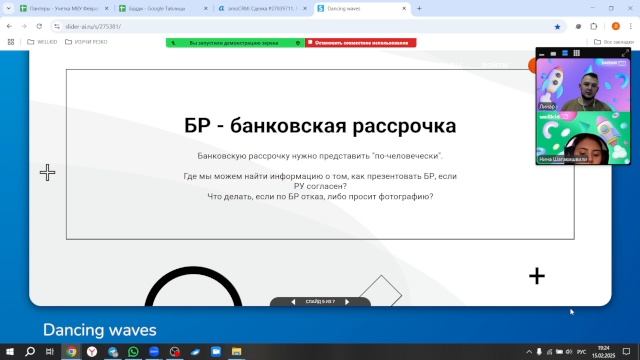Click the speaker volume tray icon
The height and width of the screenshot is (360, 640).
[569, 352]
